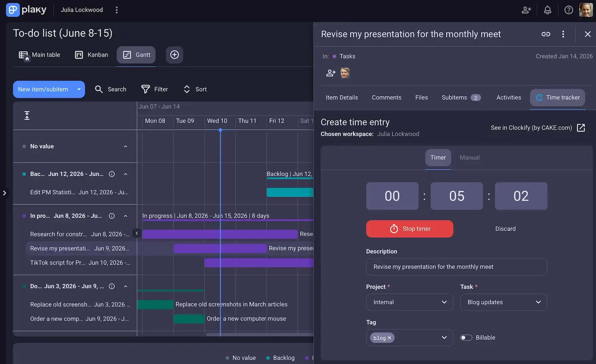The height and width of the screenshot is (364, 596).
Task: Click the Tasks group link in panel
Action: point(347,56)
